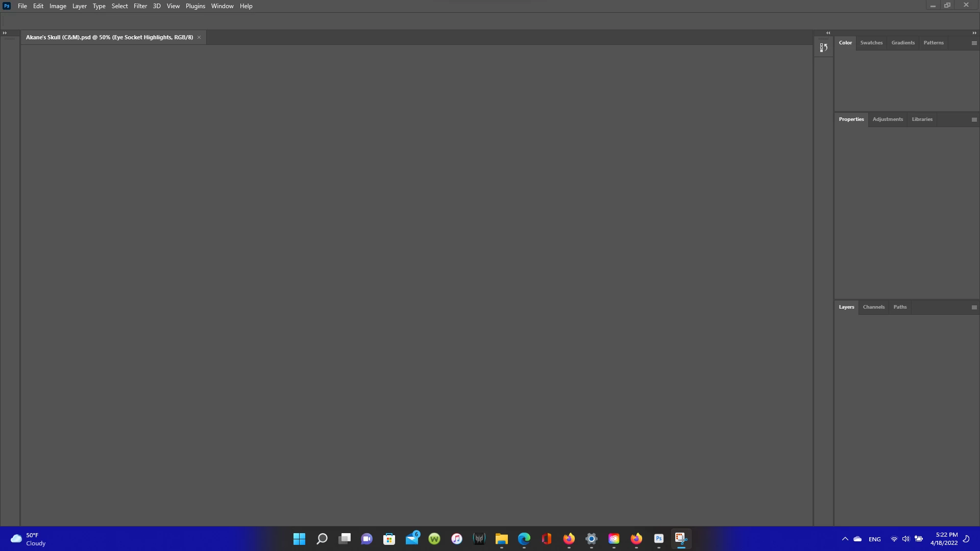Close the Akane's Skull document tab
This screenshot has height=551, width=980.
(199, 37)
